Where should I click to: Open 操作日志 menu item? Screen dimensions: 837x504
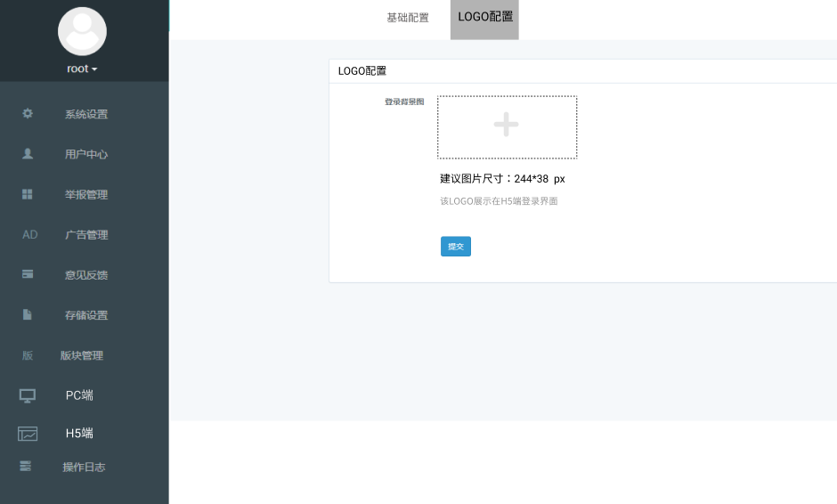pos(84,467)
